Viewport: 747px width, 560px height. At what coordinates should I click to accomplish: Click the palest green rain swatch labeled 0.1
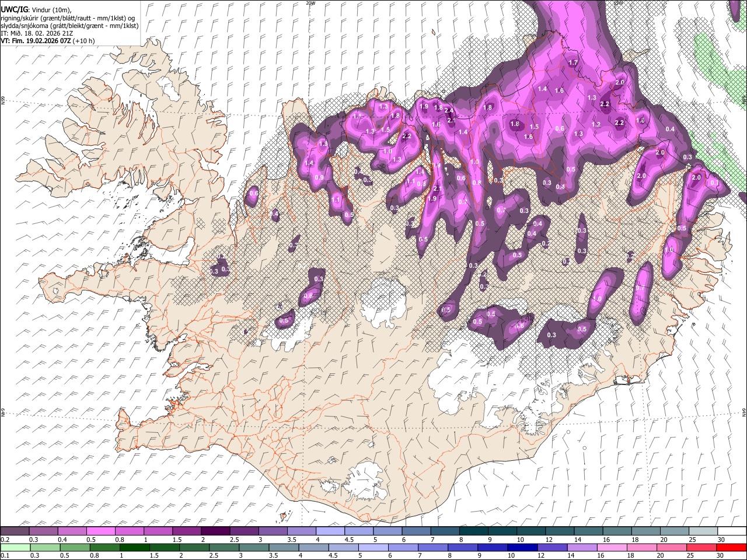(x=15, y=547)
